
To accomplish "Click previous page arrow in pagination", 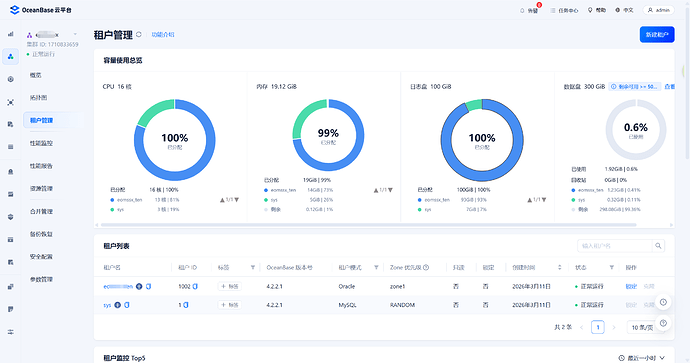I will (581, 327).
